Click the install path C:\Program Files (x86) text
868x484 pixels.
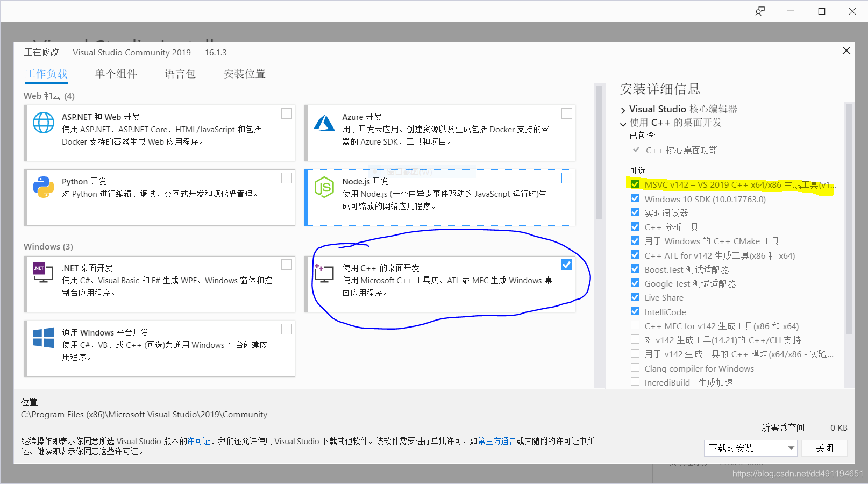tap(144, 415)
